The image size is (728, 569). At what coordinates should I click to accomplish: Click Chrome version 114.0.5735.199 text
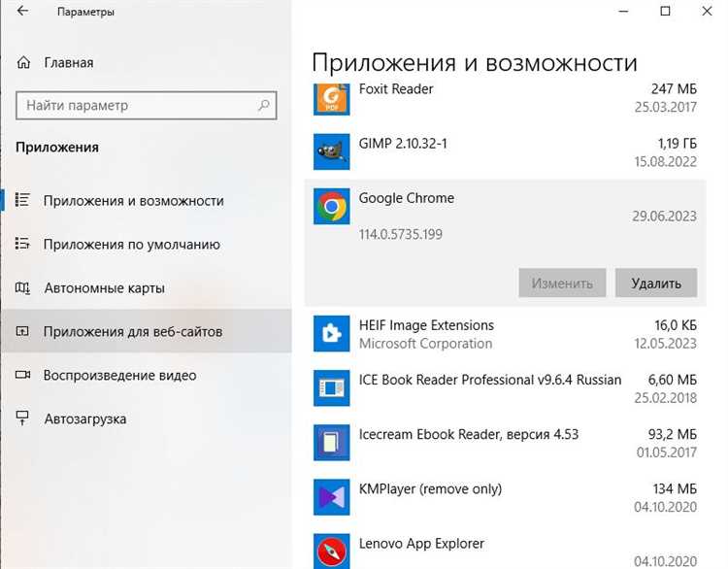point(400,234)
